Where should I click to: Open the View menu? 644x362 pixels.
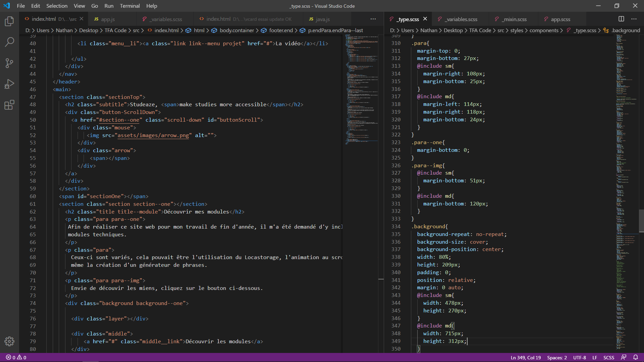[x=79, y=6]
